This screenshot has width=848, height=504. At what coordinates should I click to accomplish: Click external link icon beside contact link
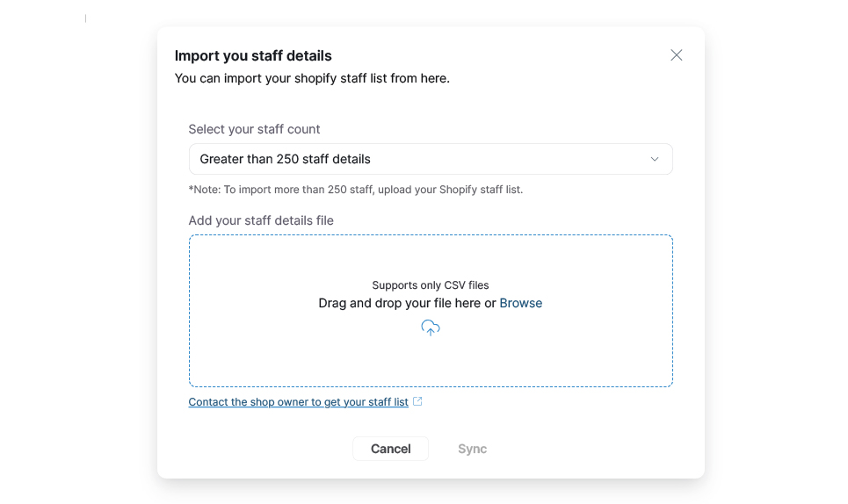[x=417, y=401]
